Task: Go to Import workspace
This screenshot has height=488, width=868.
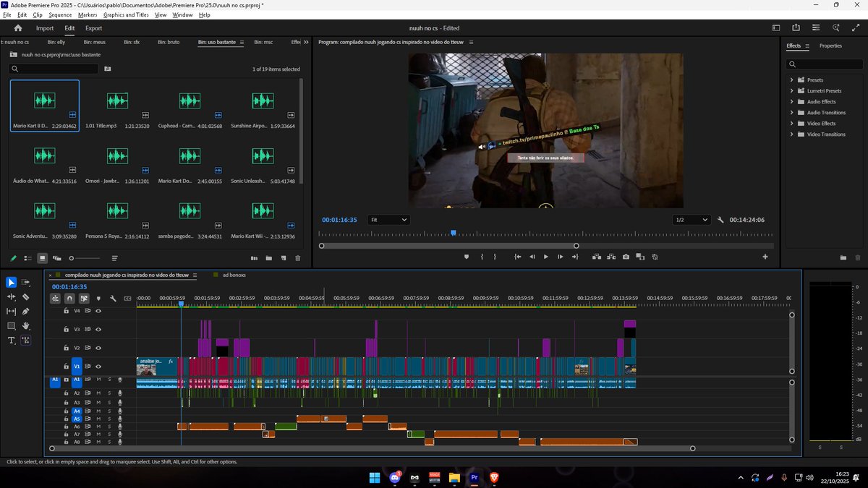Action: 45,28
